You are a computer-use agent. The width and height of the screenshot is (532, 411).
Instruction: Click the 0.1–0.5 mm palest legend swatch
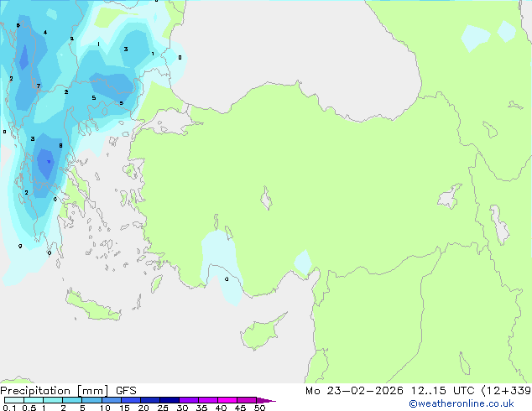[14, 400]
